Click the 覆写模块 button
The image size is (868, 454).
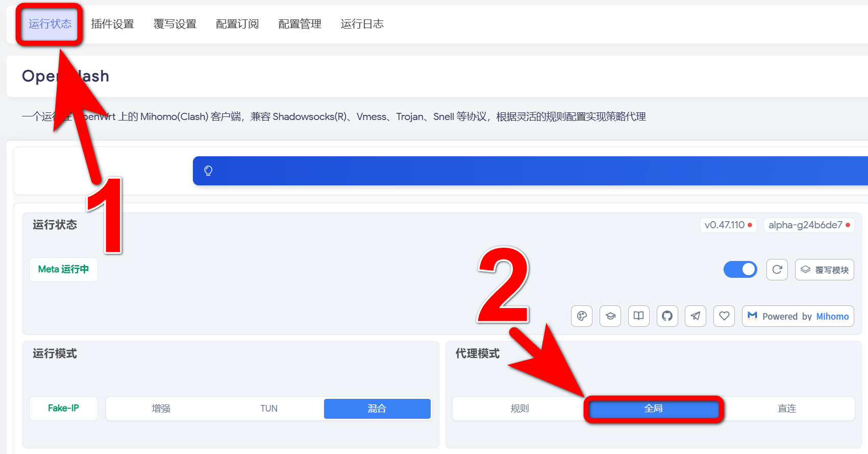[825, 270]
